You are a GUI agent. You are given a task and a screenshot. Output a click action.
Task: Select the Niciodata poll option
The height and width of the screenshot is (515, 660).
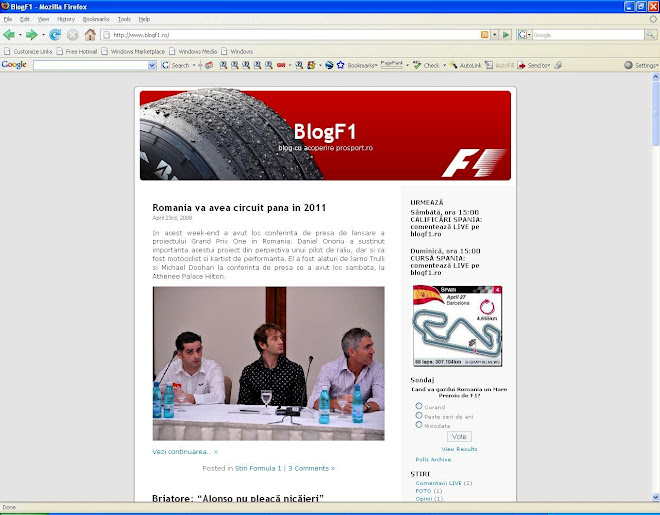tap(419, 425)
